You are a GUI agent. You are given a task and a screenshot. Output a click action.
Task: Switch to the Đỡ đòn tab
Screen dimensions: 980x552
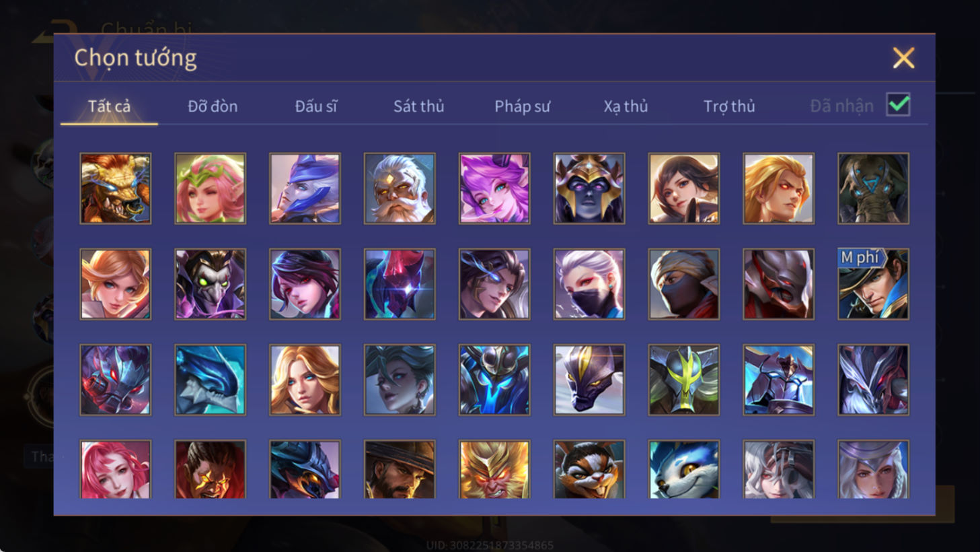213,106
